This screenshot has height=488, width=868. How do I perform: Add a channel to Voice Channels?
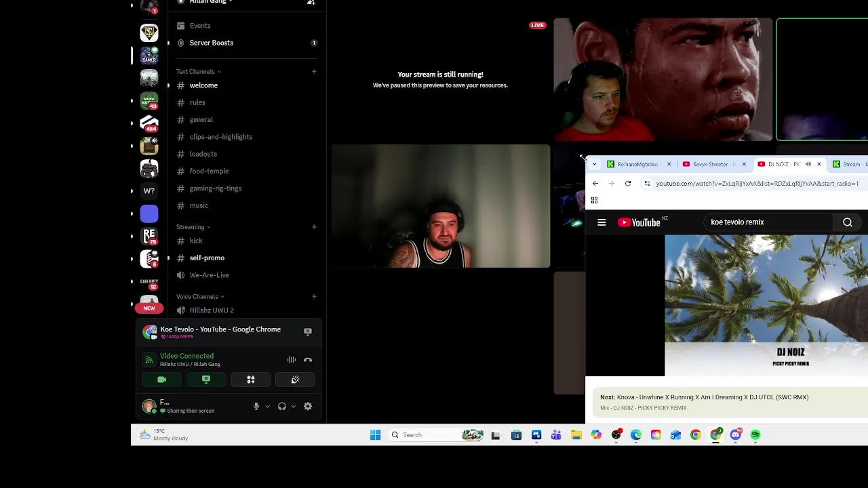point(314,296)
